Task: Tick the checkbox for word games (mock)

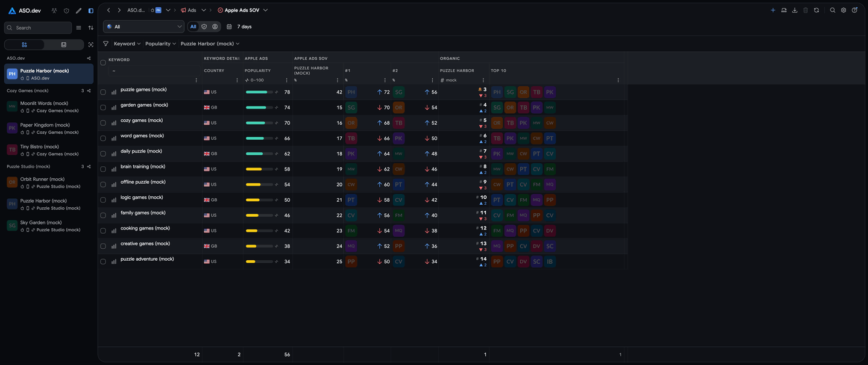Action: (x=103, y=139)
